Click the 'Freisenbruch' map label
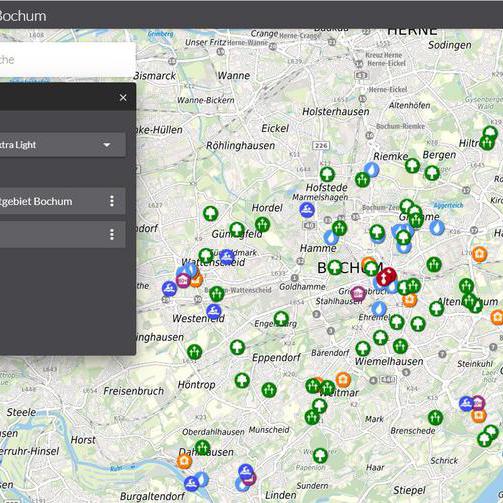503x503 pixels. pos(134,391)
